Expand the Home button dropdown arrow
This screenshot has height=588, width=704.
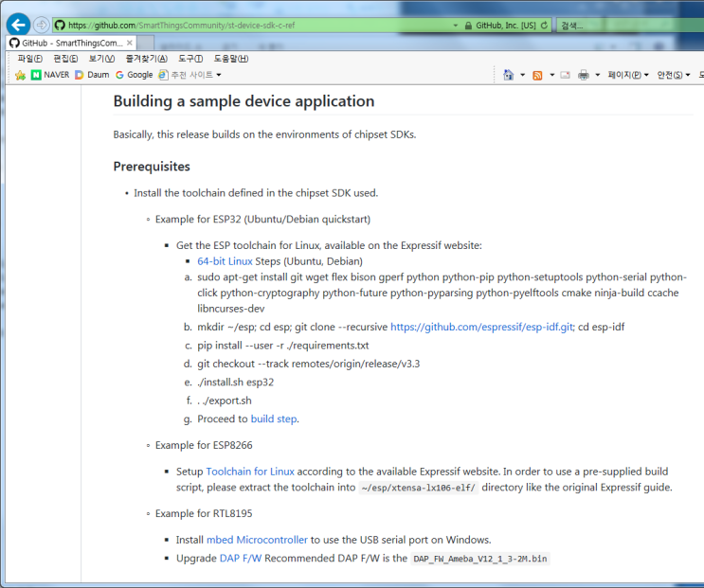pyautogui.click(x=523, y=75)
